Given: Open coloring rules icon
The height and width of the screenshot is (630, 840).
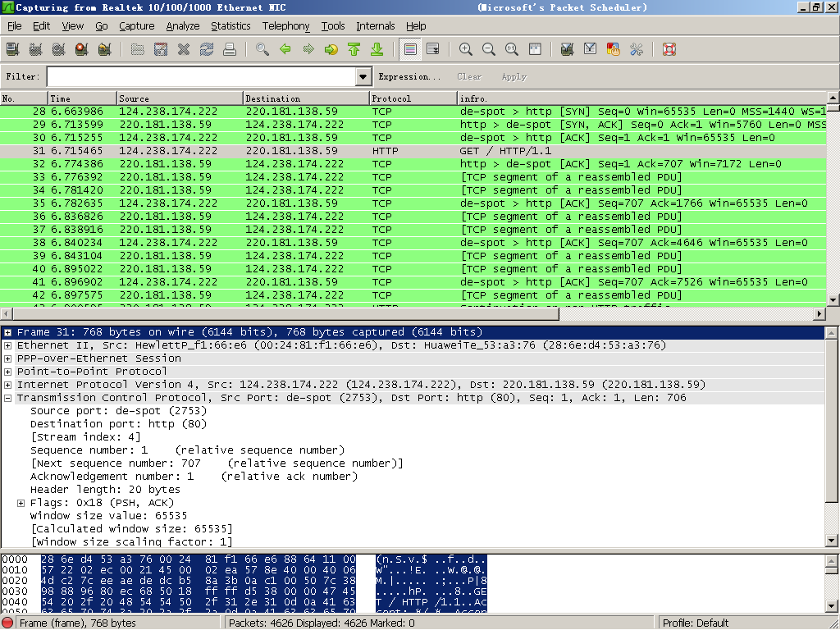Looking at the screenshot, I should click(x=614, y=49).
